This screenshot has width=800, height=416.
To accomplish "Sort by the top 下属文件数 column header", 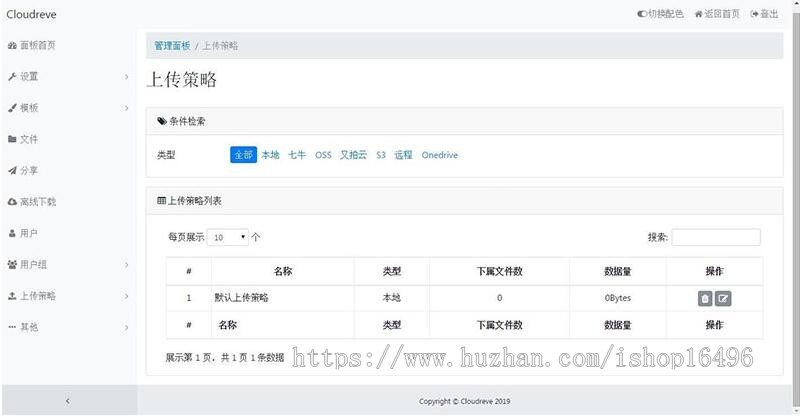I will 499,271.
